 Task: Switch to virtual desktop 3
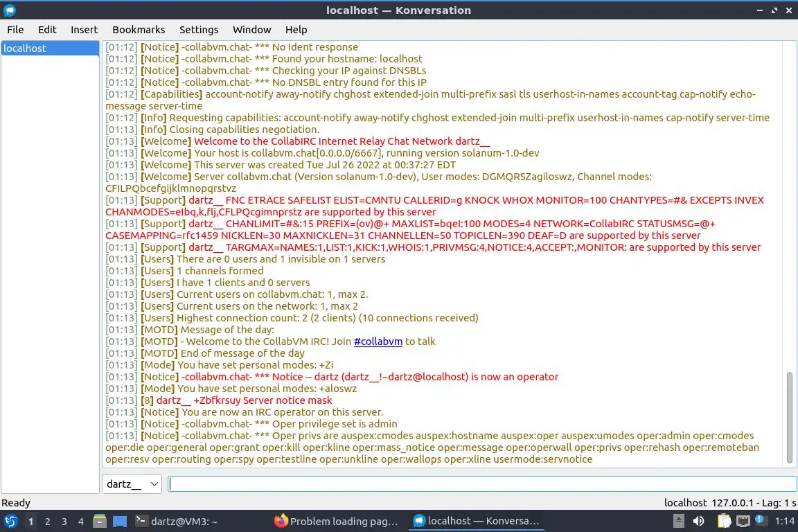coord(64,522)
